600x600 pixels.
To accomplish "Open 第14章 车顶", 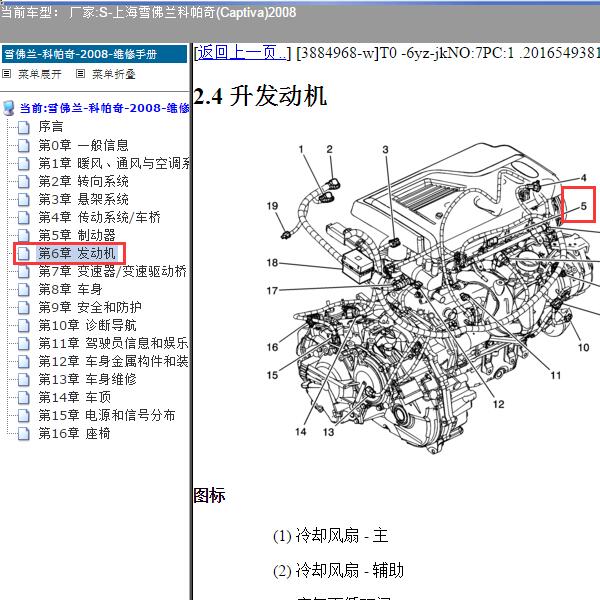I will (75, 397).
